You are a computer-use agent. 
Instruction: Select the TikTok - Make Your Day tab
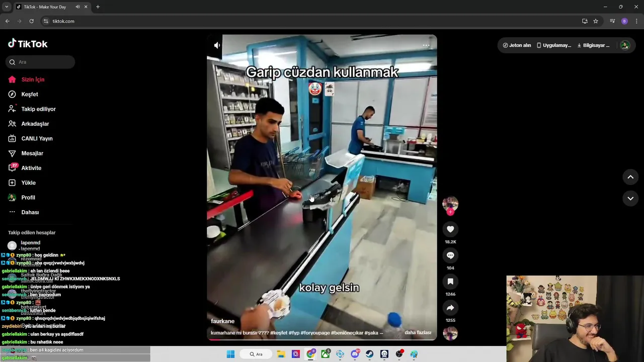[x=52, y=7]
